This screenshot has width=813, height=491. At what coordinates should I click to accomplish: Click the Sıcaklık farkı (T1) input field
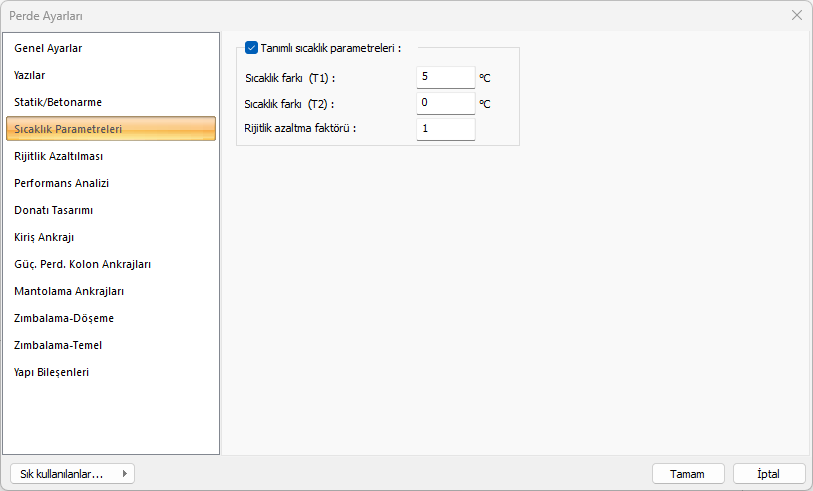[445, 77]
